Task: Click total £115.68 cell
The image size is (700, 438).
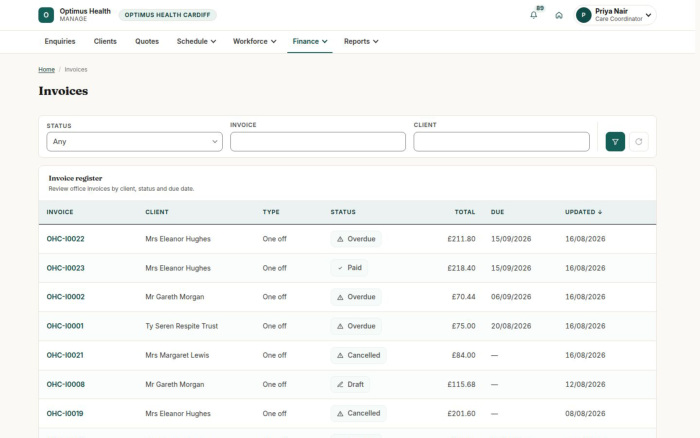Action: pos(461,384)
